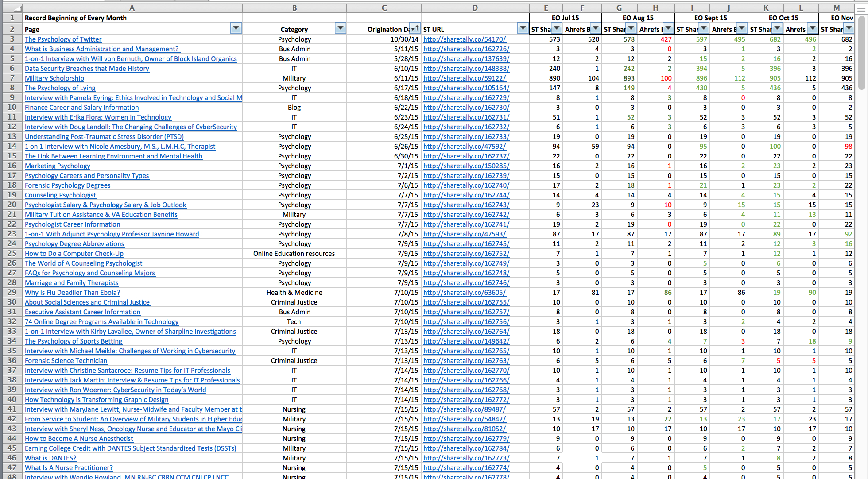Open The Psychology of Twitter link

63,39
